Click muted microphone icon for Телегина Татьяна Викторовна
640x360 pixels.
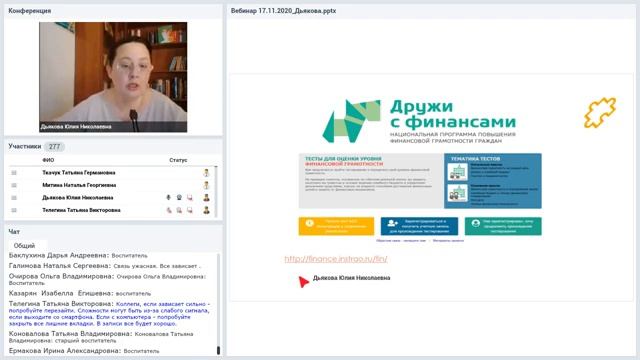coord(169,210)
